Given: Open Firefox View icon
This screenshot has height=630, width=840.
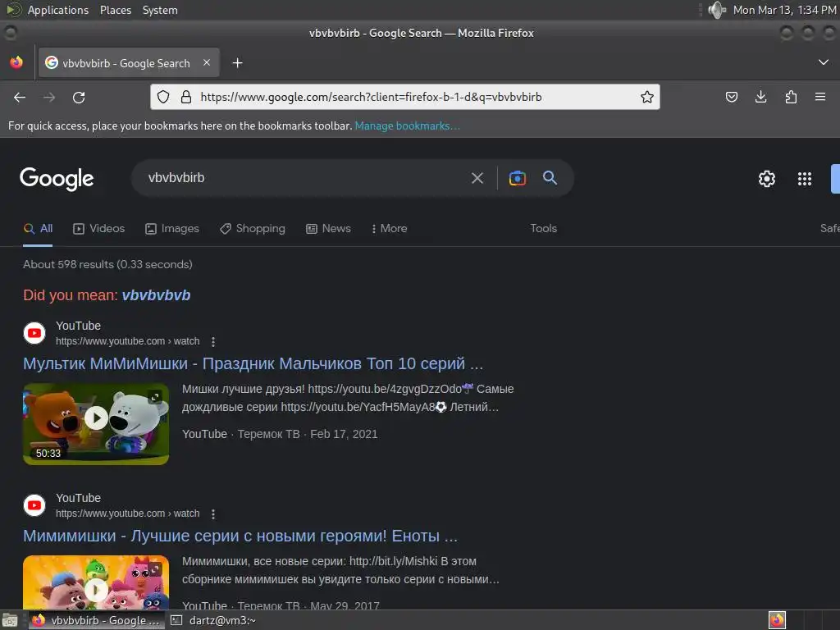Looking at the screenshot, I should point(16,62).
